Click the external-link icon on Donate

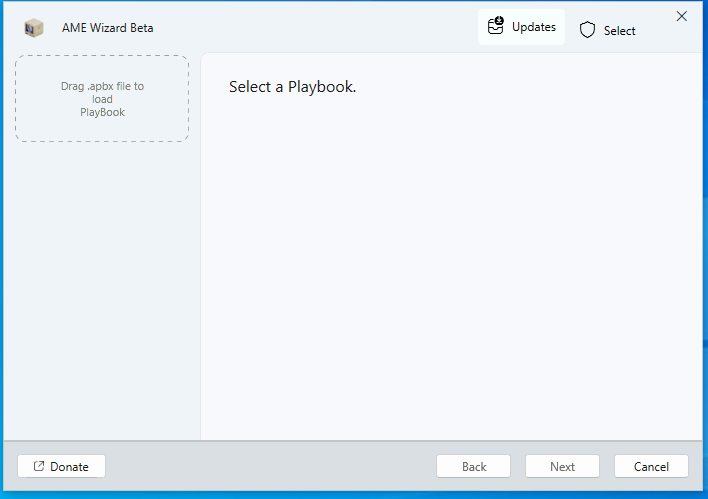click(x=39, y=467)
